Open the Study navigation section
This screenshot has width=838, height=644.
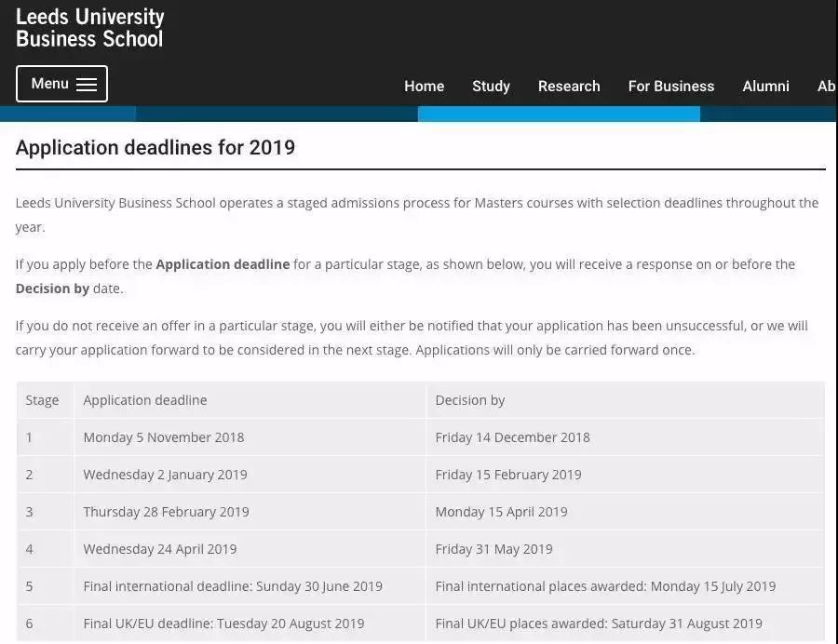(x=491, y=86)
